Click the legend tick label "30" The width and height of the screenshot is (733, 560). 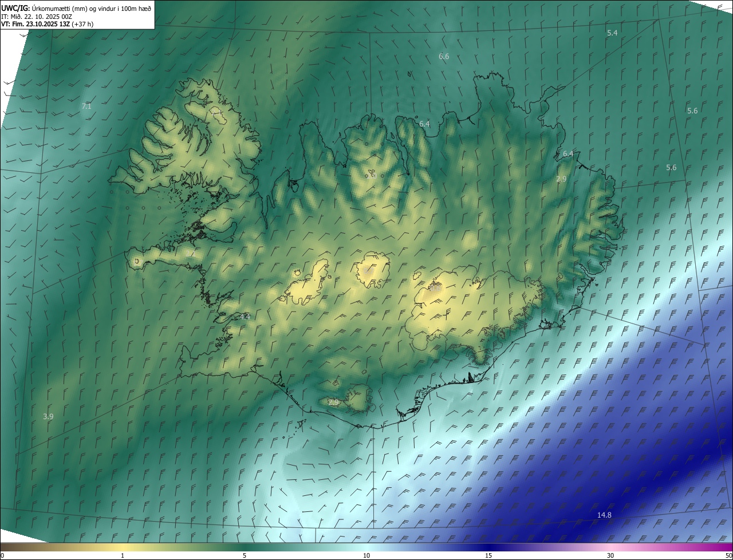pyautogui.click(x=610, y=555)
